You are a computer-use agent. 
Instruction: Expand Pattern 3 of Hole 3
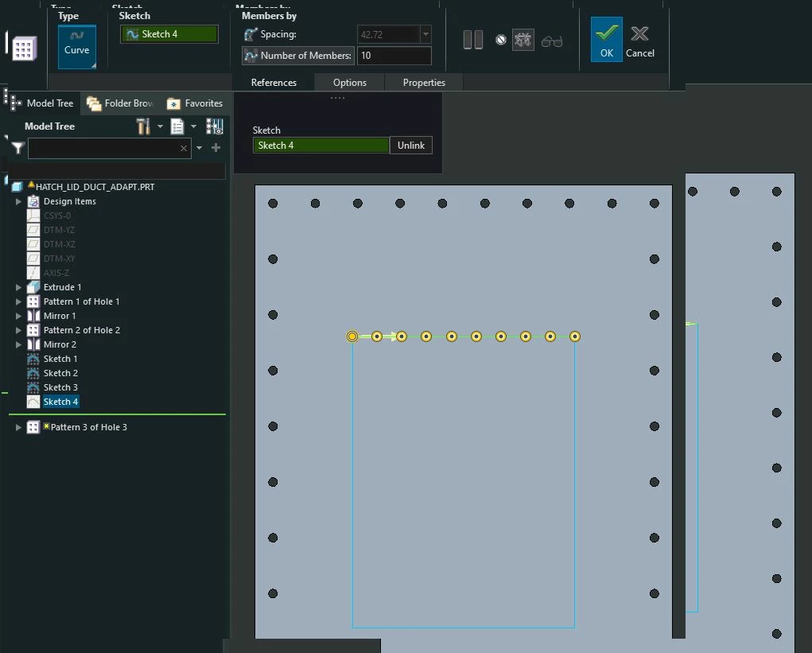tap(18, 427)
